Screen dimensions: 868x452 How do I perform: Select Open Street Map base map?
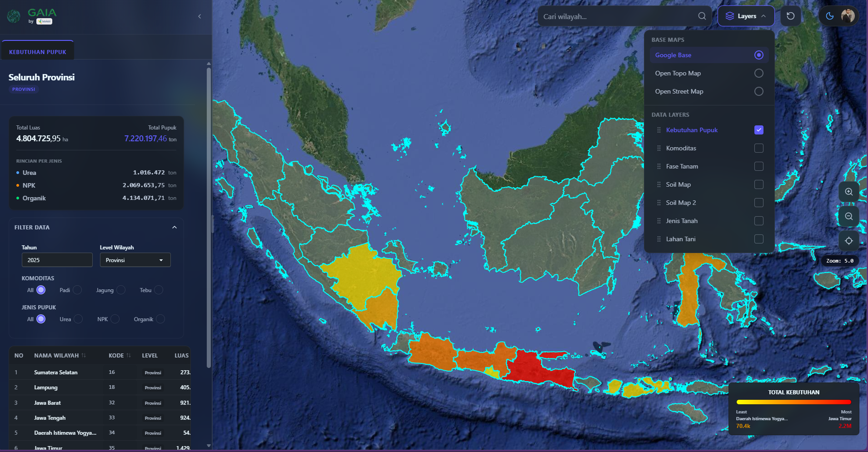tap(758, 91)
